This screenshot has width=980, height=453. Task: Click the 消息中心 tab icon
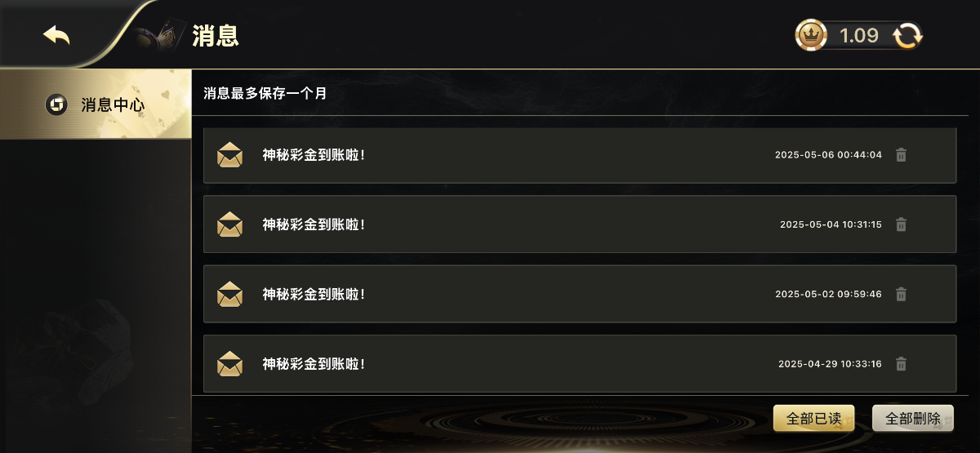56,104
